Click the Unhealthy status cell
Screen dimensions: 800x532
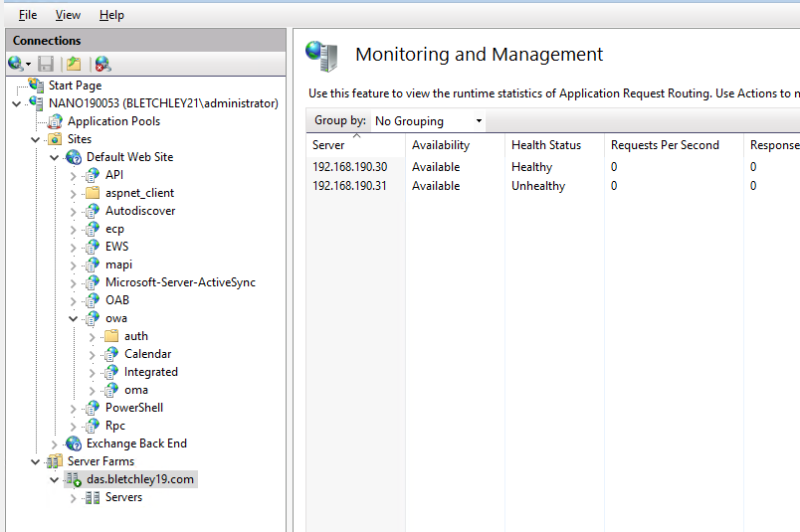point(538,186)
